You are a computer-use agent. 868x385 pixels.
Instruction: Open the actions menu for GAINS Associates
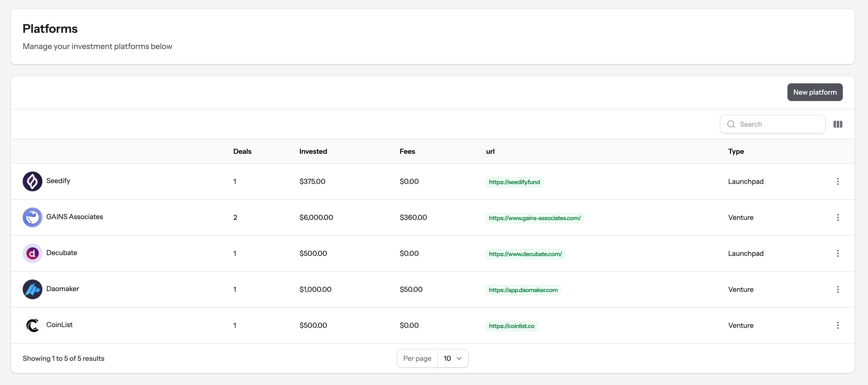[838, 217]
